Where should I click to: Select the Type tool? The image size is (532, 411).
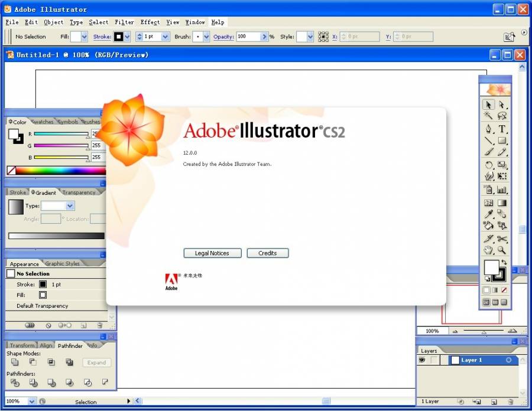[502, 129]
